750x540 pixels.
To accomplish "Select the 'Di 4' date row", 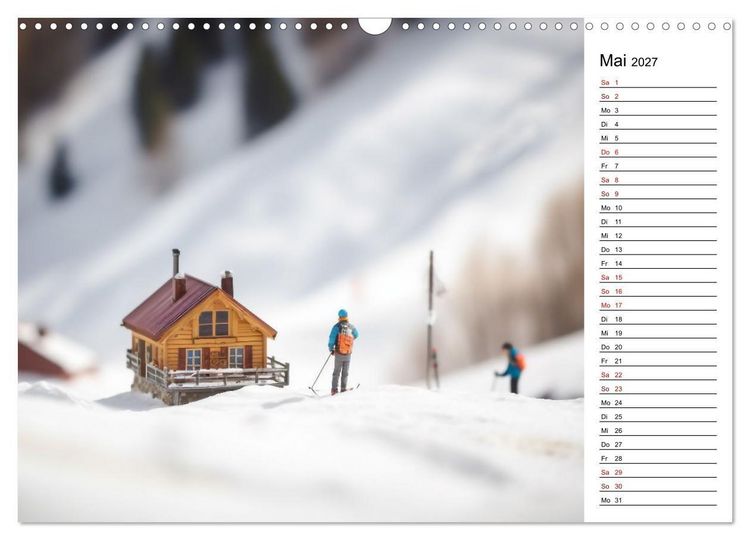I will coord(658,124).
